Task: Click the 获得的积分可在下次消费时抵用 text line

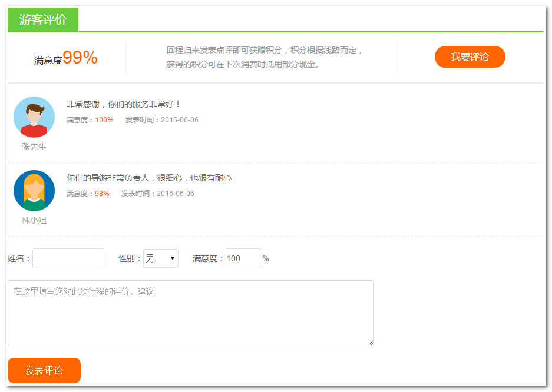Action: tap(243, 64)
